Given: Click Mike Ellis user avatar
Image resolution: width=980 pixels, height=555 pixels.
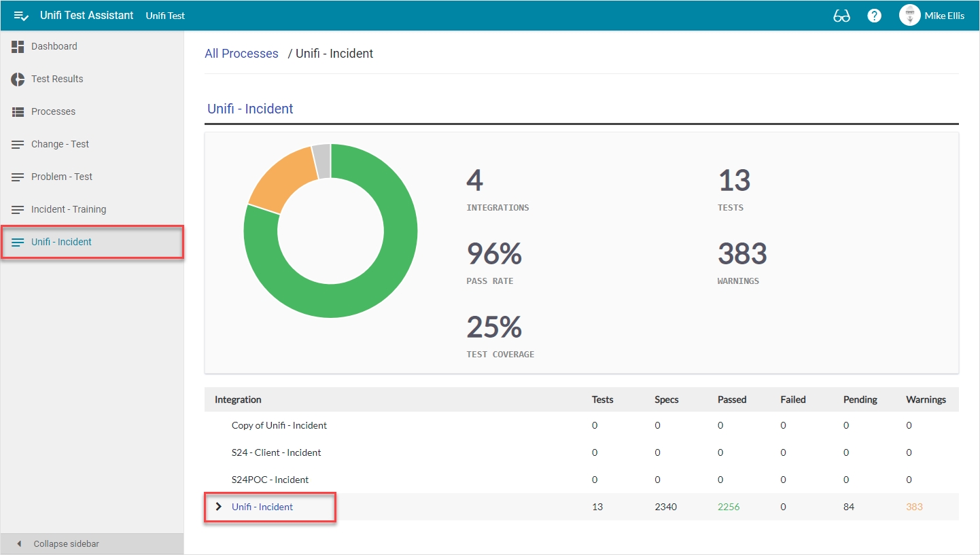Looking at the screenshot, I should click(x=909, y=15).
